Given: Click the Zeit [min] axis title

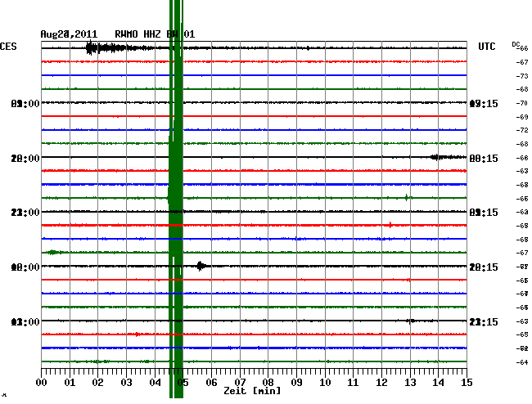Looking at the screenshot, I should (x=252, y=391).
